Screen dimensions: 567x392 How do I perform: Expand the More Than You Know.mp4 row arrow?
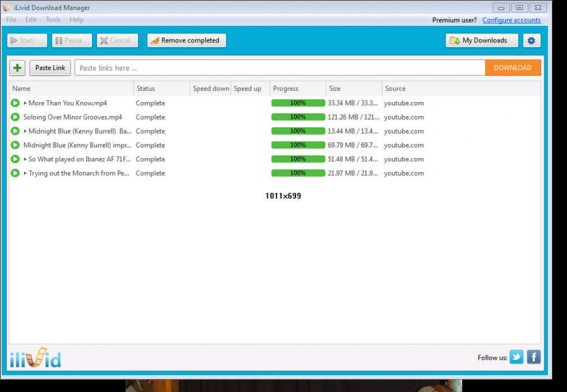[25, 103]
